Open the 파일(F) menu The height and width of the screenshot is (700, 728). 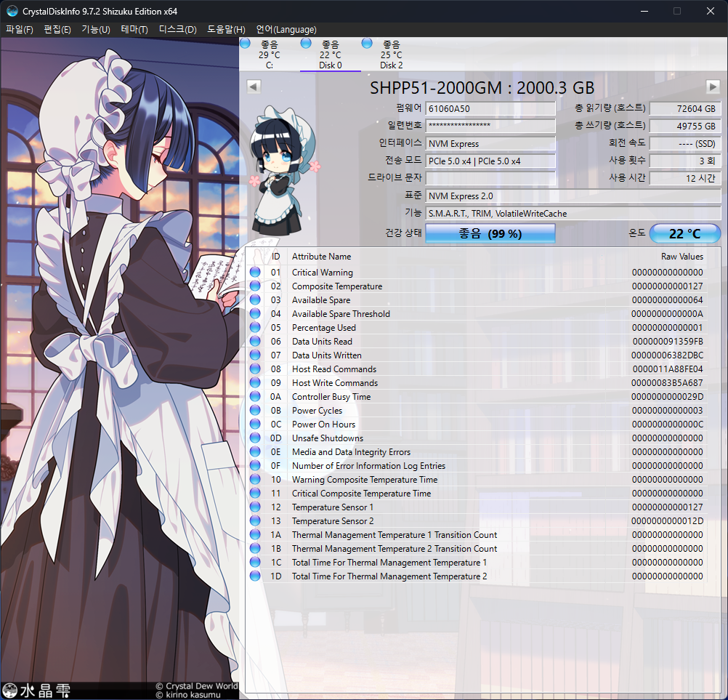(20, 30)
